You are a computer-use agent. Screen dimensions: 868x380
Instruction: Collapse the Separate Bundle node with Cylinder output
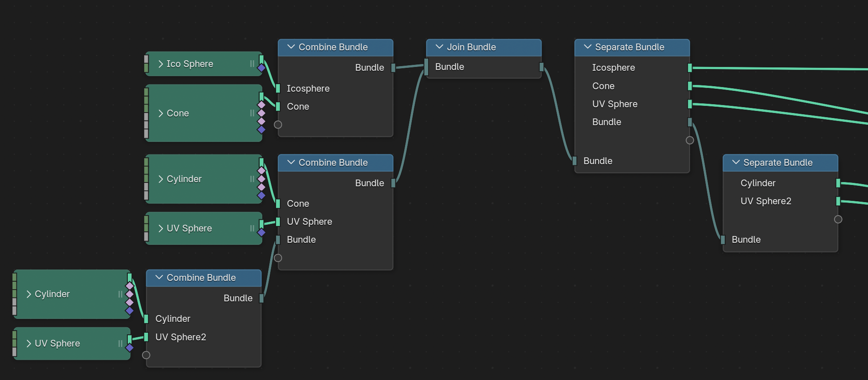pos(736,162)
